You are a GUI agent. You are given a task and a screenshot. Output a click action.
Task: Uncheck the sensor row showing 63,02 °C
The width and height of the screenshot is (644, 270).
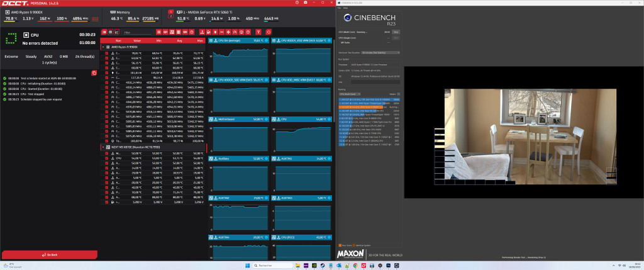(x=107, y=58)
